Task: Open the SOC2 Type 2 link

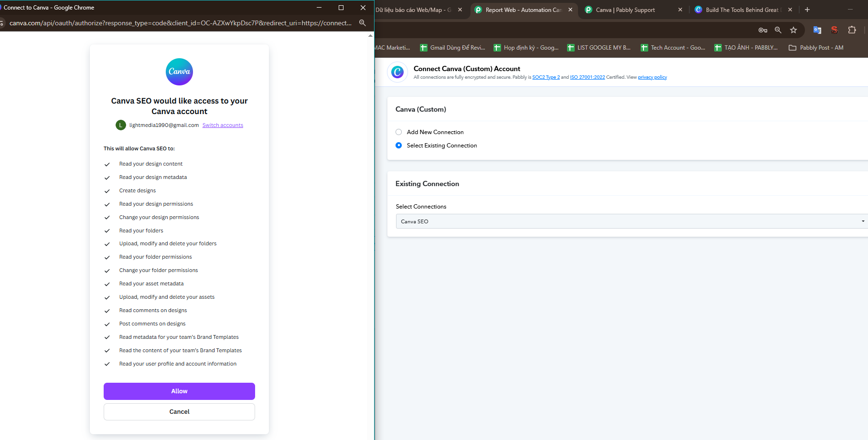Action: pyautogui.click(x=546, y=77)
